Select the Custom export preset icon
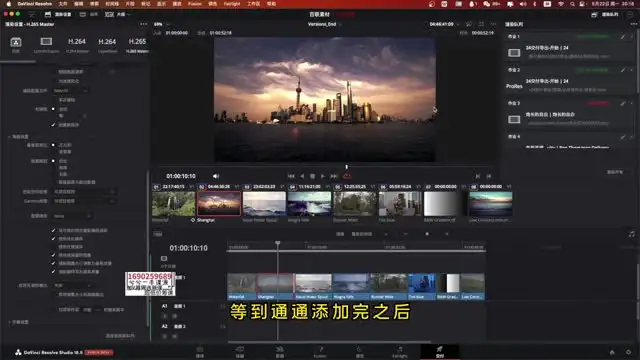Screen dimensions: 640x360 16,42
